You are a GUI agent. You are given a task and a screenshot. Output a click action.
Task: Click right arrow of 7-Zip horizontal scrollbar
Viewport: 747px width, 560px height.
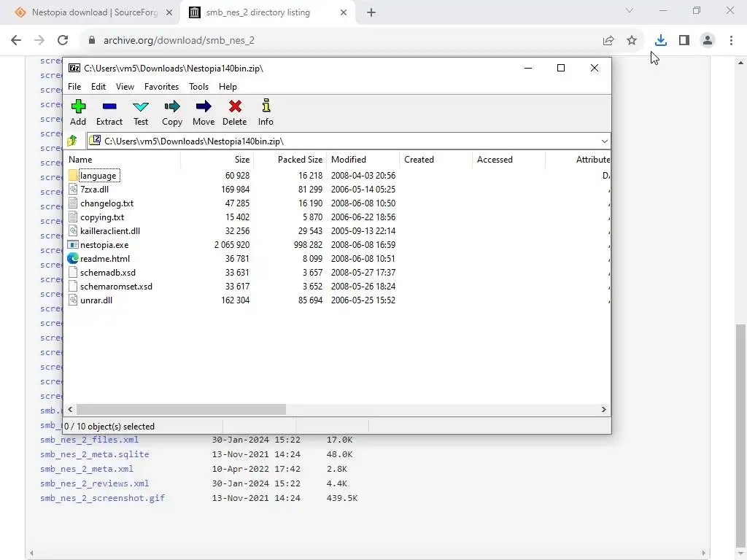[x=603, y=410]
